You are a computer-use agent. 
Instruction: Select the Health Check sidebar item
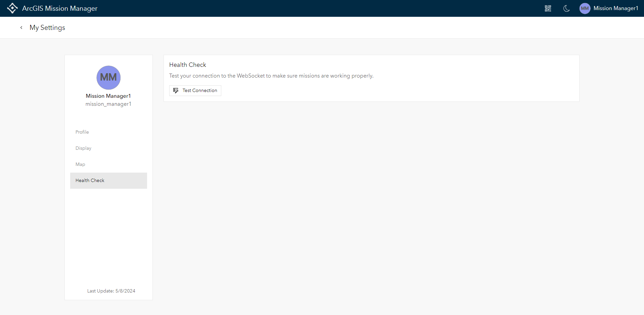[x=90, y=180]
